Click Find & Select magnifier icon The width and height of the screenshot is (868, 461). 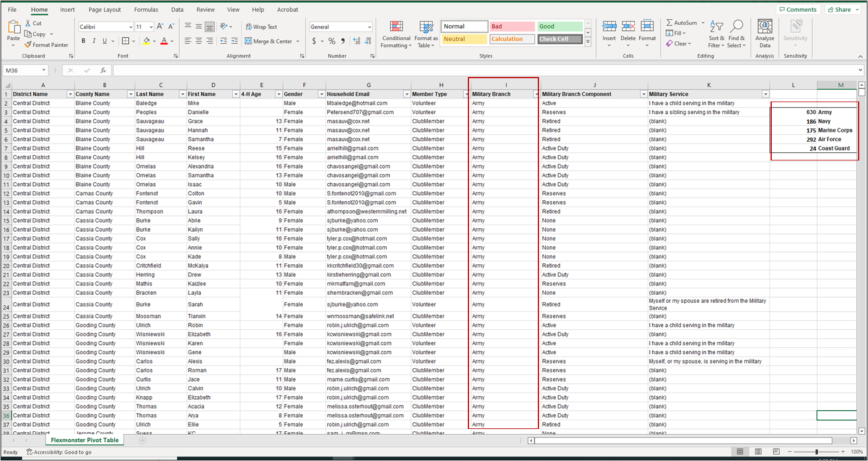[x=737, y=26]
